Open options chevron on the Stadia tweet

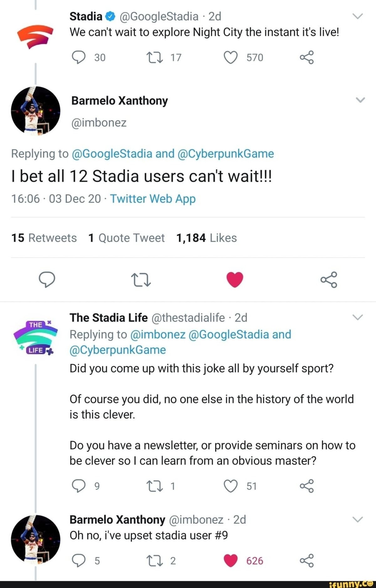click(x=358, y=16)
